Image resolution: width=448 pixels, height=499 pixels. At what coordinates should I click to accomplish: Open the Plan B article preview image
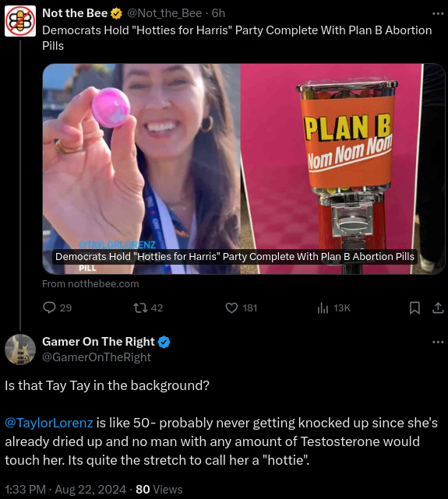tap(244, 169)
